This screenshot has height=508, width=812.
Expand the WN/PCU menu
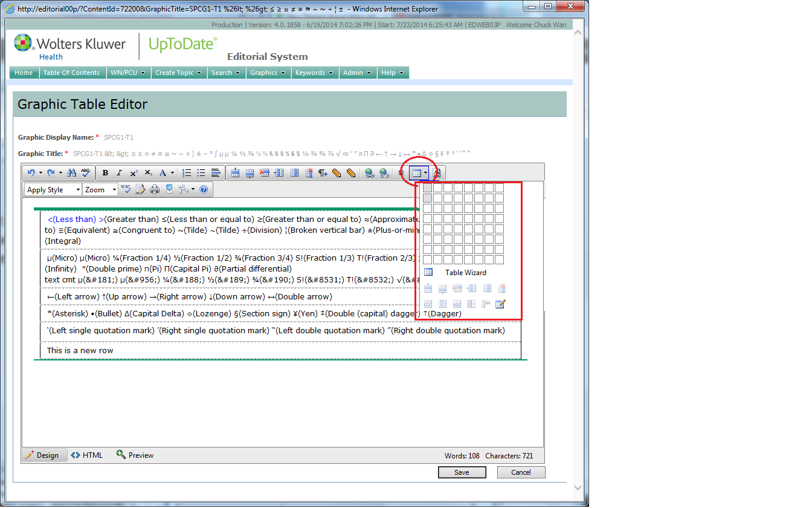(x=129, y=73)
